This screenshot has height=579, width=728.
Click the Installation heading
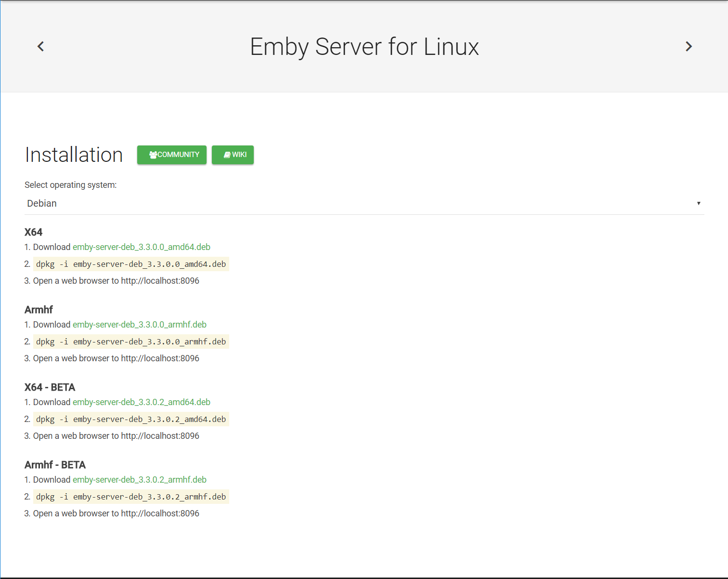coord(74,155)
